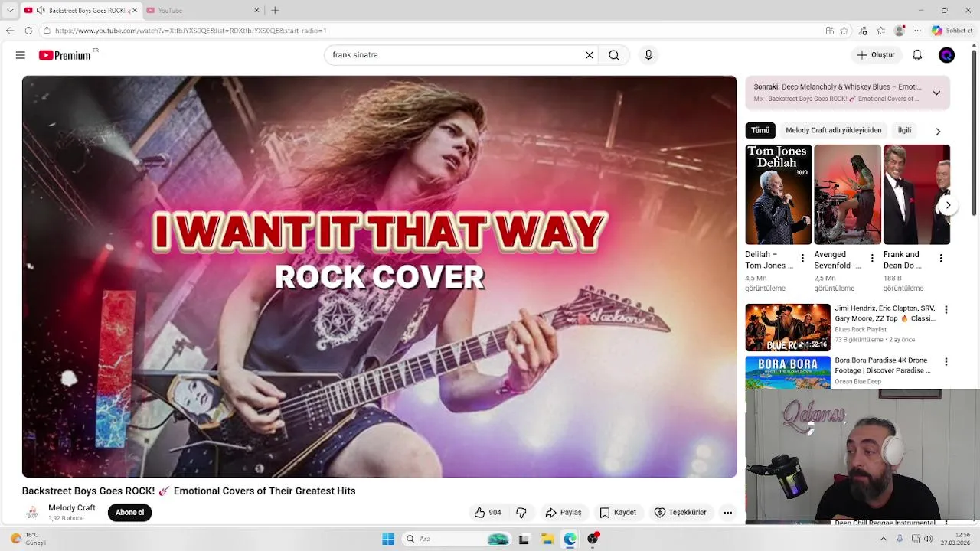The height and width of the screenshot is (551, 980).
Task: Advance the shelf with next arrow
Action: 948,205
